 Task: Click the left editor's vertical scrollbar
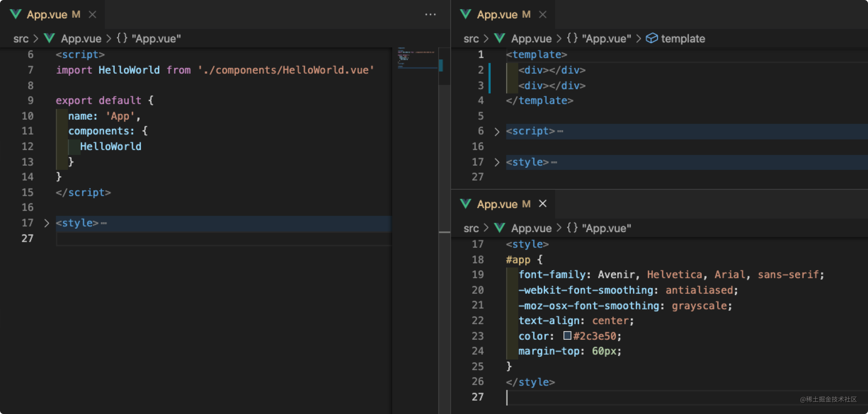(x=444, y=159)
